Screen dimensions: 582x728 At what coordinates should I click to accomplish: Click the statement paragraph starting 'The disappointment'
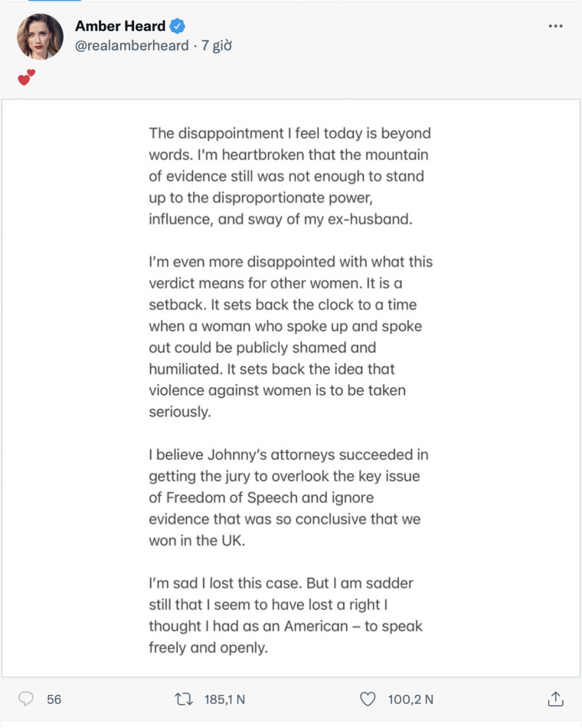click(290, 176)
